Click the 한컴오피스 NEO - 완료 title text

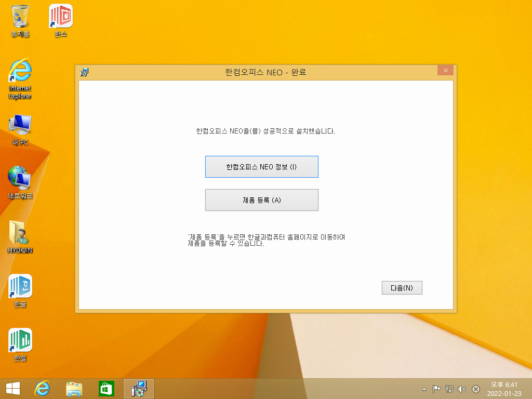[x=265, y=72]
